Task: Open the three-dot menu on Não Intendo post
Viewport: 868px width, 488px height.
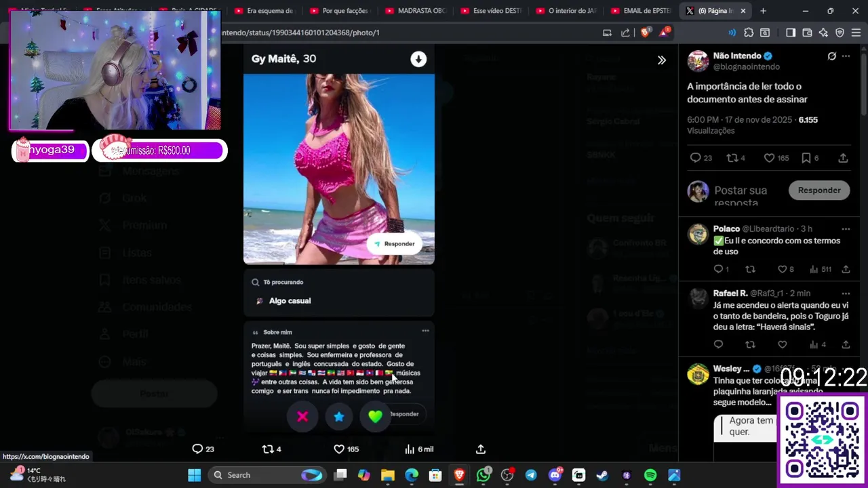Action: (x=846, y=56)
